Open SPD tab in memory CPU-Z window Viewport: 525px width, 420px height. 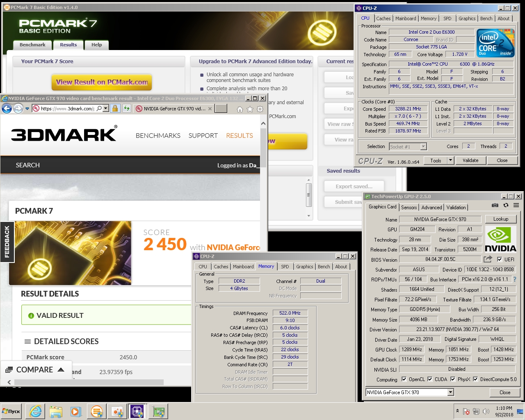point(285,267)
